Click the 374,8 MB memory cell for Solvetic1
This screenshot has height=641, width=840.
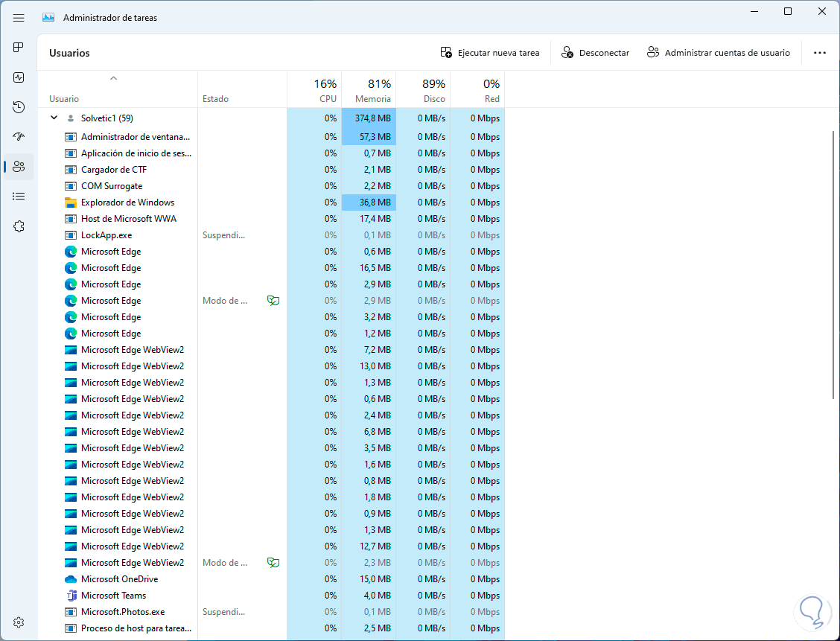pyautogui.click(x=369, y=118)
